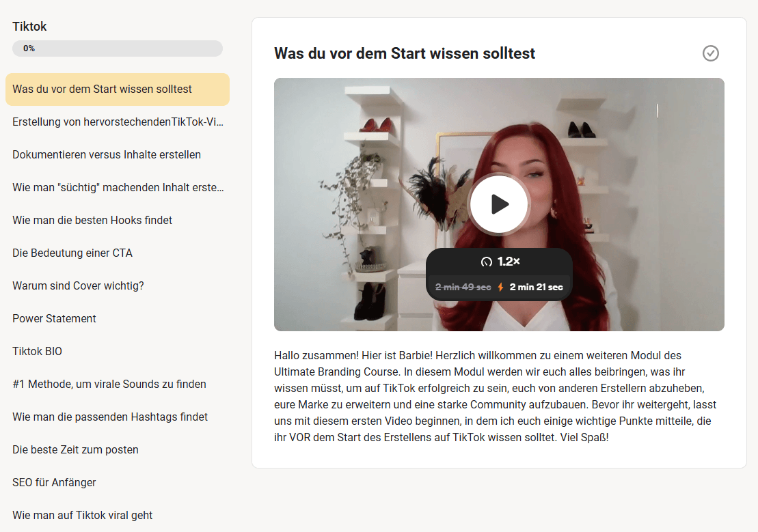Click the Tiktok course title
This screenshot has width=758, height=532.
point(29,27)
